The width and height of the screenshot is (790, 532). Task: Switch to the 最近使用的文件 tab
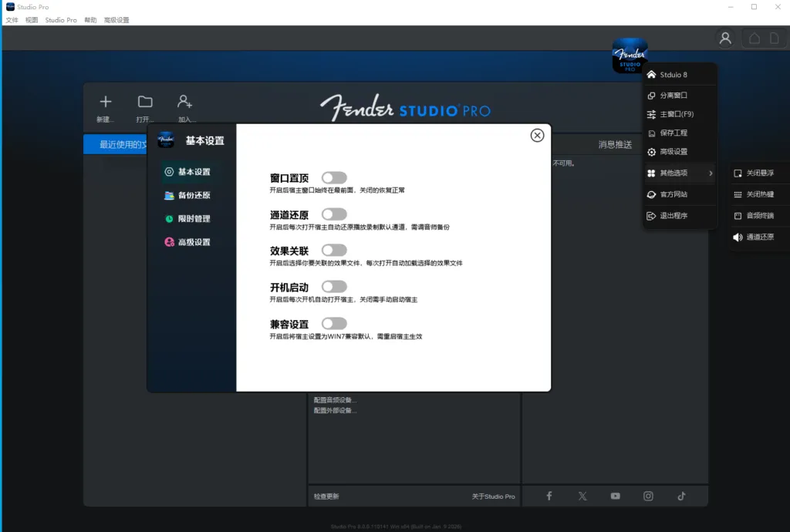[116, 144]
